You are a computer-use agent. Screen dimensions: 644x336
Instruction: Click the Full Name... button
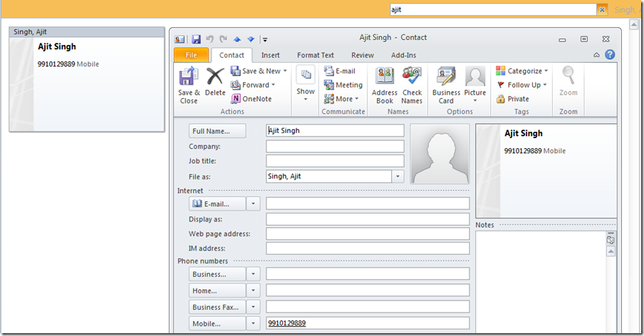[217, 131]
